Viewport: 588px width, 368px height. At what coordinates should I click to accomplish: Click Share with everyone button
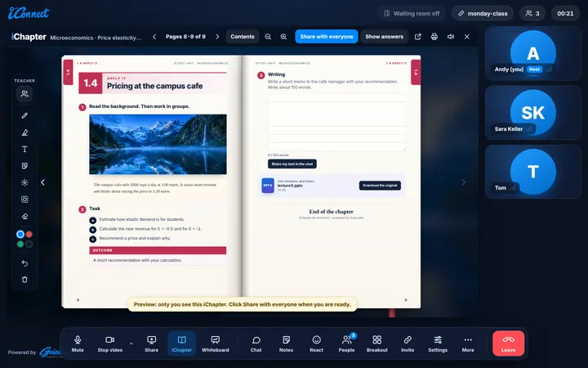[326, 37]
